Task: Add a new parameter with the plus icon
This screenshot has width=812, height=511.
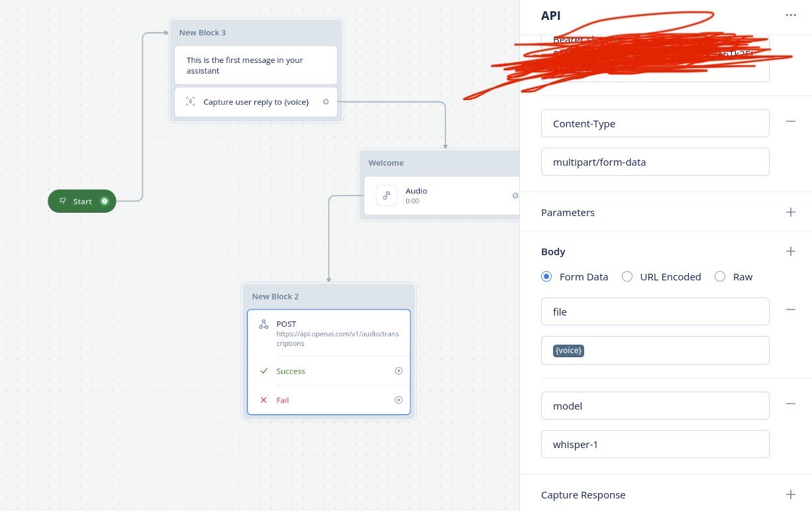Action: click(x=790, y=212)
